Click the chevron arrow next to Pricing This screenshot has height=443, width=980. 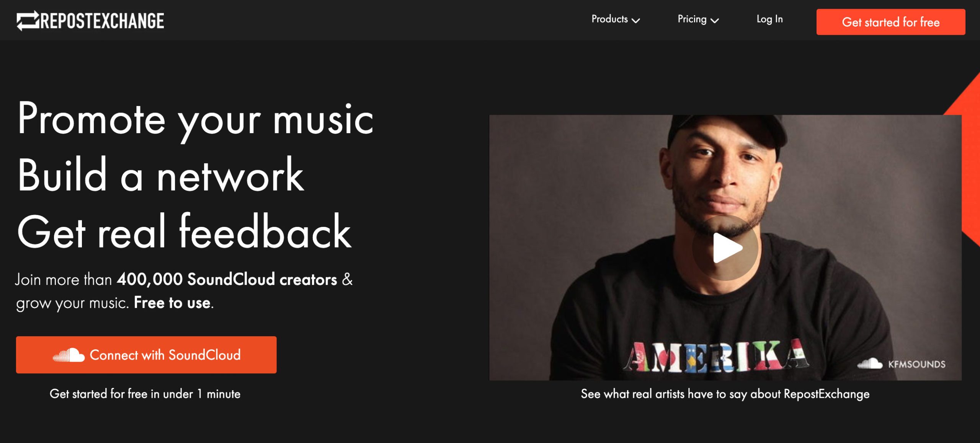(x=715, y=21)
